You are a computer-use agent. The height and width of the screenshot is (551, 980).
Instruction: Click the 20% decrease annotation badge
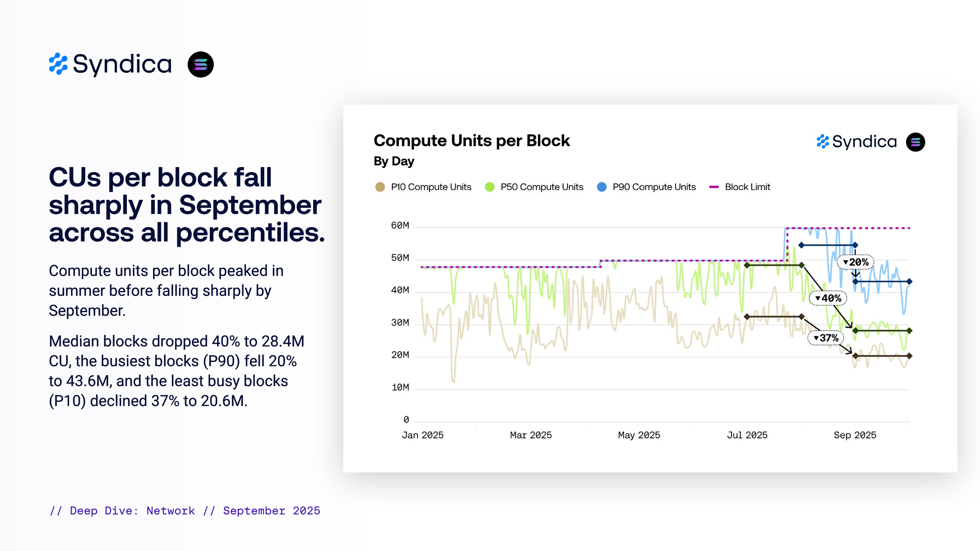click(x=856, y=262)
